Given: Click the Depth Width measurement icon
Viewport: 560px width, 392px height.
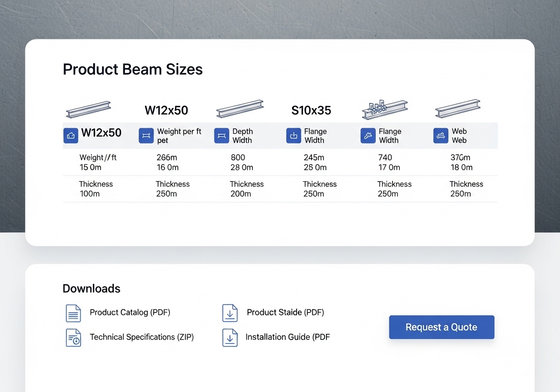Looking at the screenshot, I should pyautogui.click(x=221, y=136).
